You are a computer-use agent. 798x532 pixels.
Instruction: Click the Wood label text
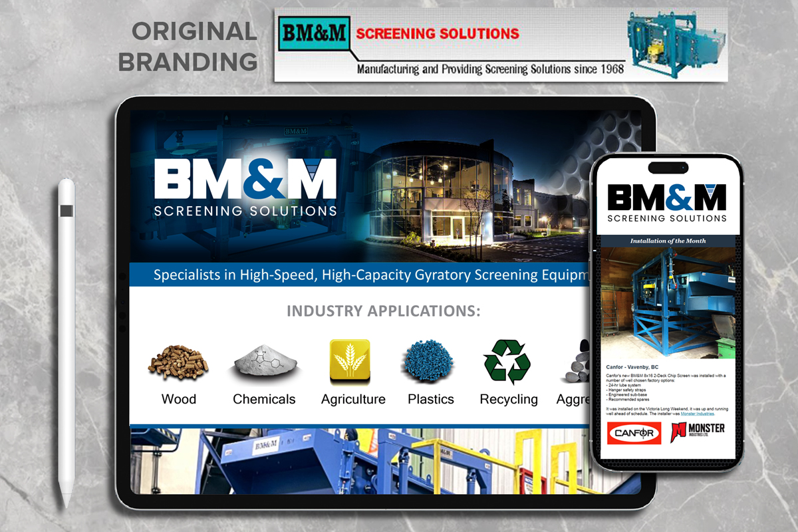coord(179,399)
